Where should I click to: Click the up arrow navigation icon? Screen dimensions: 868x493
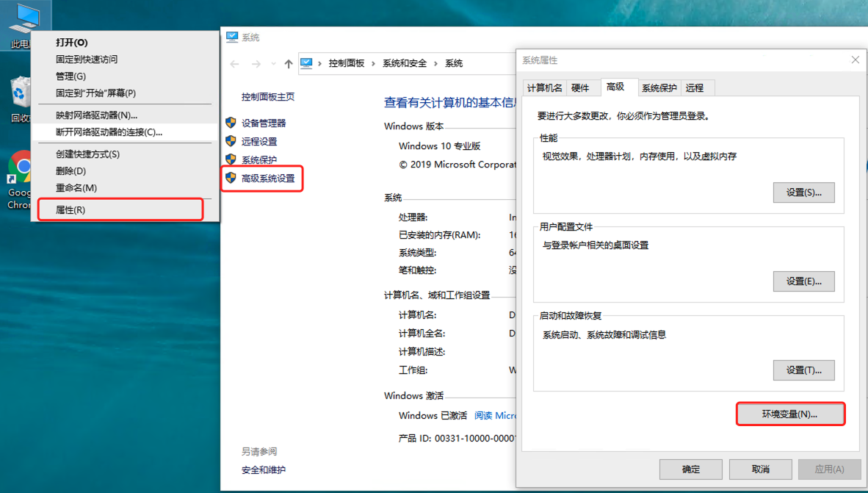[289, 64]
